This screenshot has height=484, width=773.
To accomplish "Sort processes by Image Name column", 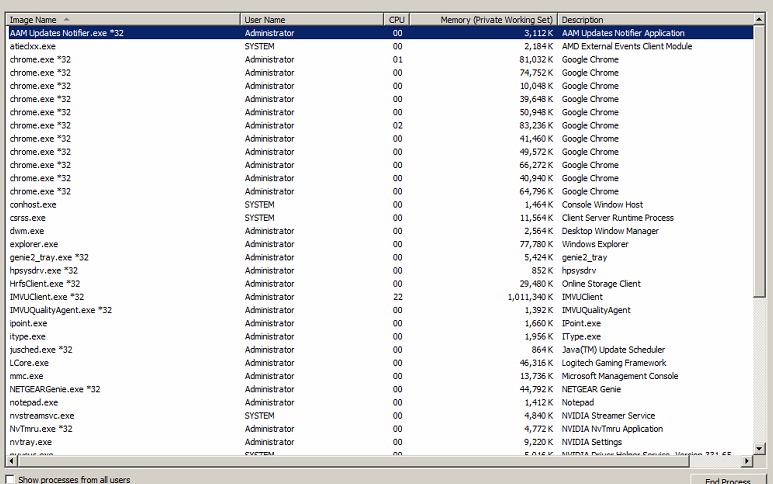I will point(123,20).
